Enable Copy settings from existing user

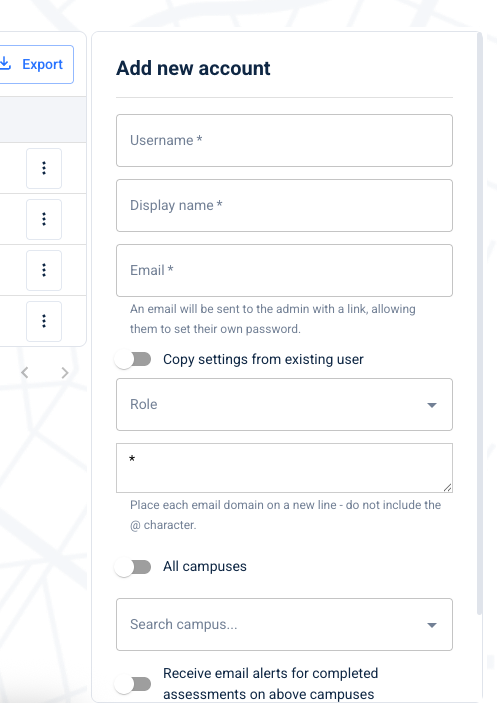[x=133, y=359]
